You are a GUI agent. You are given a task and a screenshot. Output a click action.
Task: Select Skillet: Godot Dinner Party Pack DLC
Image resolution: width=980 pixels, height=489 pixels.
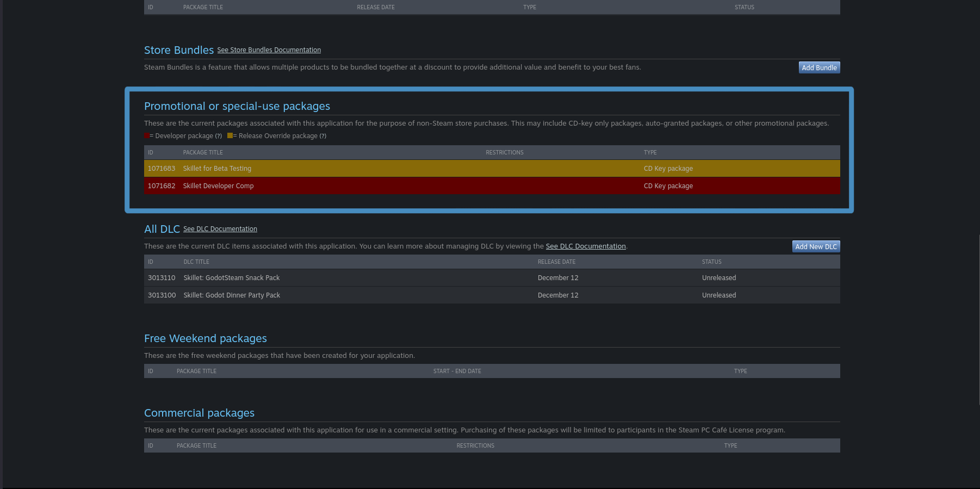point(232,295)
